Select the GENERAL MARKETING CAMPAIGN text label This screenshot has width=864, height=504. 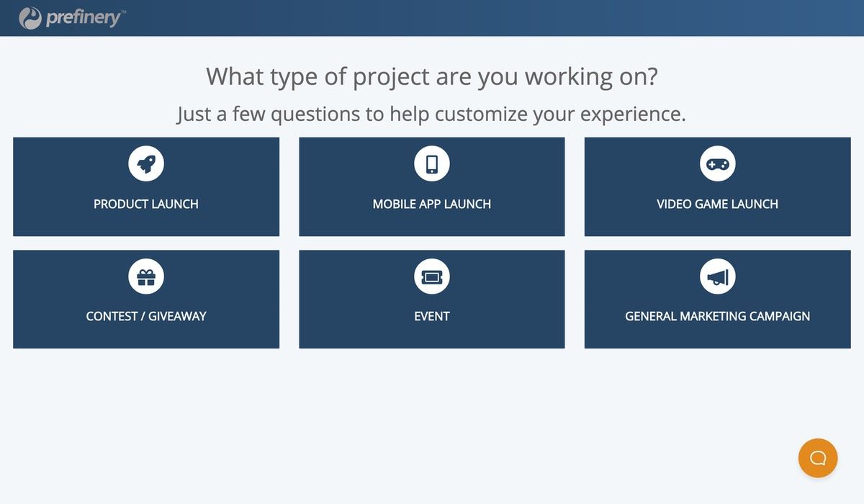pyautogui.click(x=717, y=316)
